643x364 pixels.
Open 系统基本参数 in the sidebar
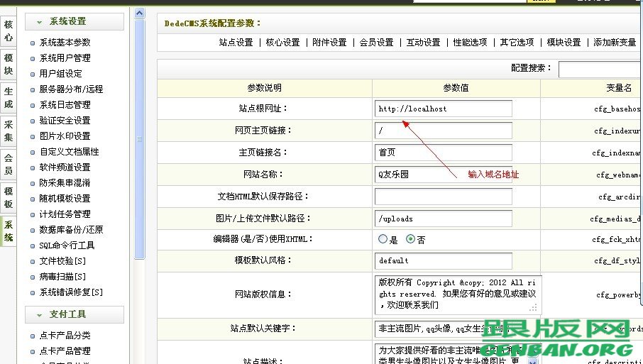(65, 43)
